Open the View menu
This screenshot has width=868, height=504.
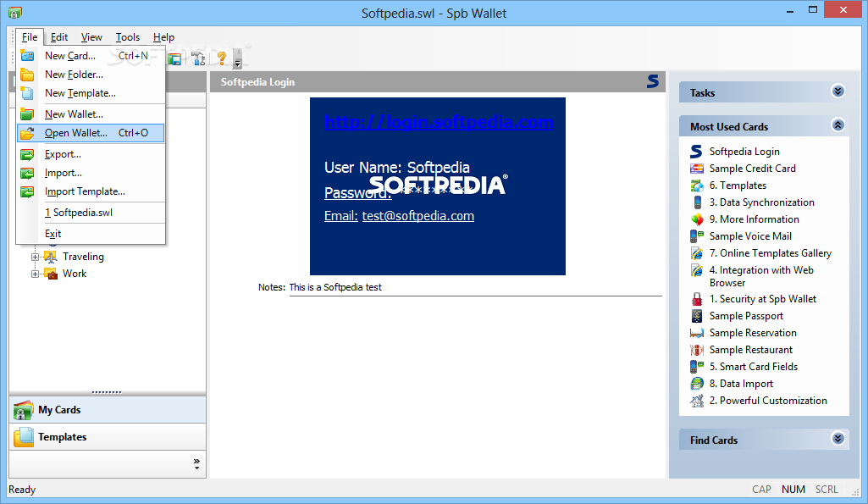tap(91, 37)
